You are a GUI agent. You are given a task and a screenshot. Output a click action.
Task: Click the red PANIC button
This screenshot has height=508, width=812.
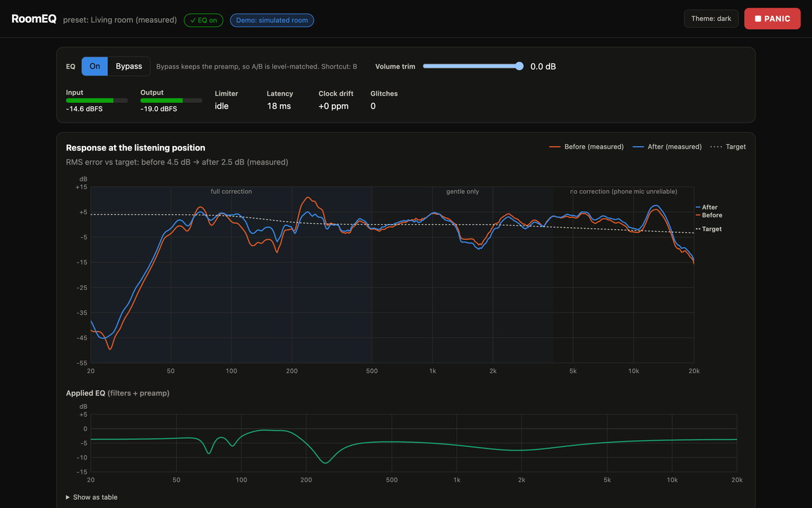772,18
